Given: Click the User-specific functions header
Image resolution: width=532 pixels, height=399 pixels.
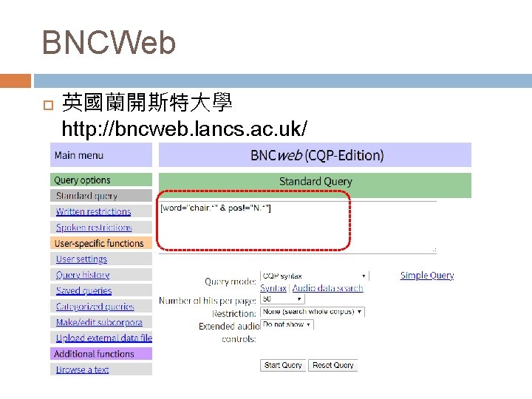Looking at the screenshot, I should tap(101, 243).
